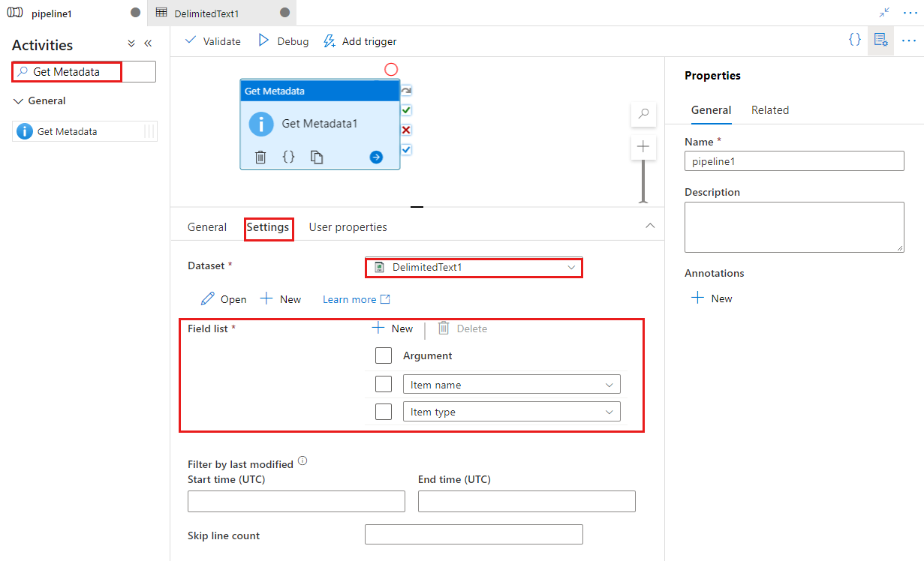Viewport: 924px width, 561px height.
Task: Click the pipeline properties settings icon
Action: click(x=880, y=40)
